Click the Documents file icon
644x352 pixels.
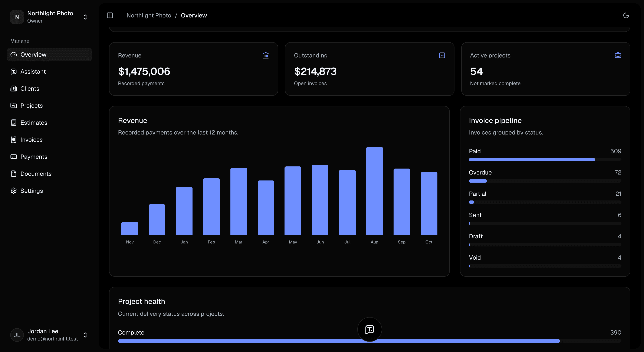pos(14,174)
